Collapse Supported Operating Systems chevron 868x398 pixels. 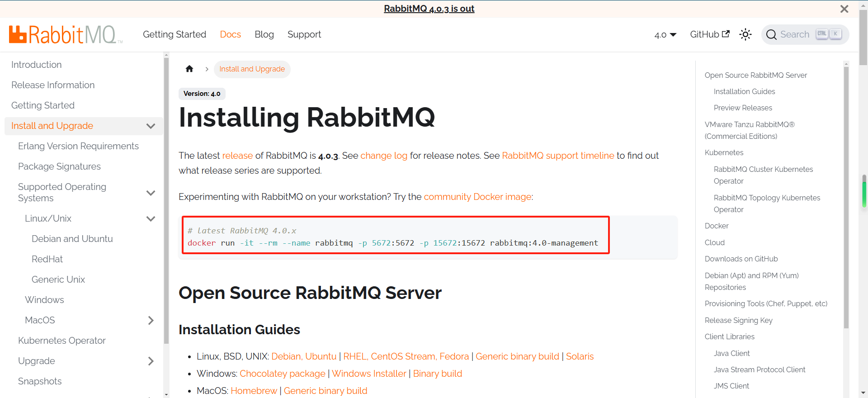click(x=151, y=193)
